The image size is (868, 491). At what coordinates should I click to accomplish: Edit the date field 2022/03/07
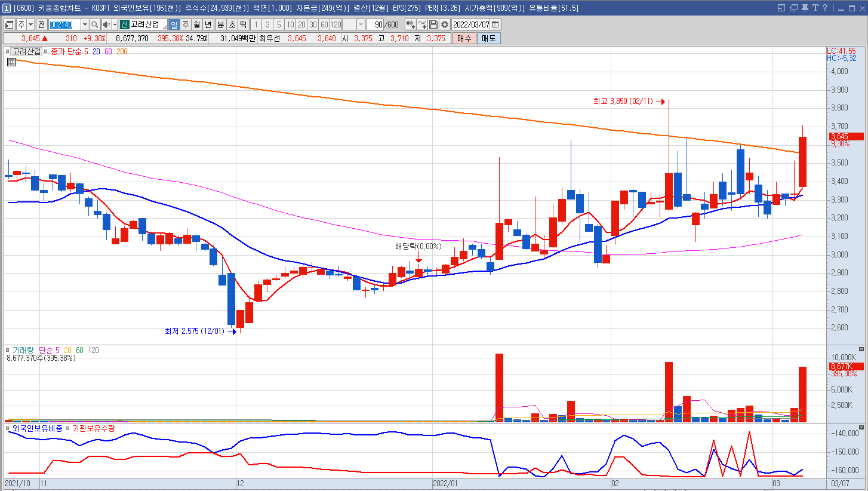[471, 24]
